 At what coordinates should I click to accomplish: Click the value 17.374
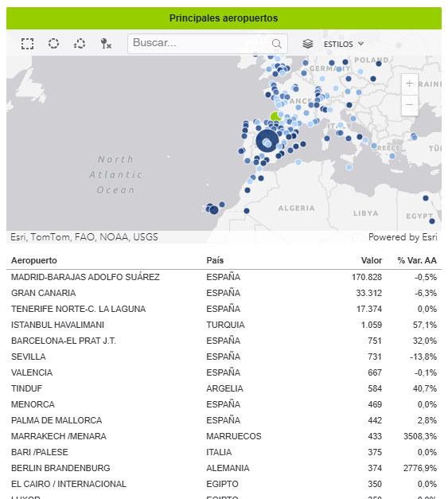point(368,309)
